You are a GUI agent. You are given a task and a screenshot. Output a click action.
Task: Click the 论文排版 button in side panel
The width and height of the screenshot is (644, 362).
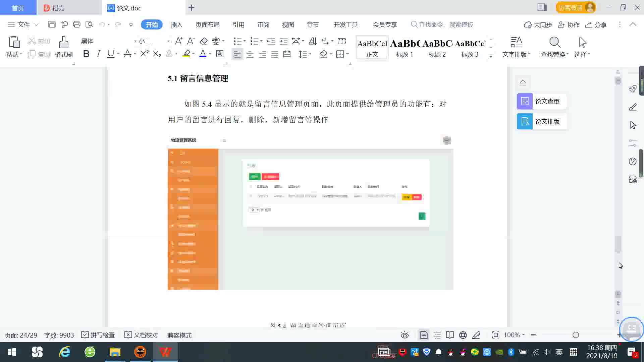click(541, 121)
